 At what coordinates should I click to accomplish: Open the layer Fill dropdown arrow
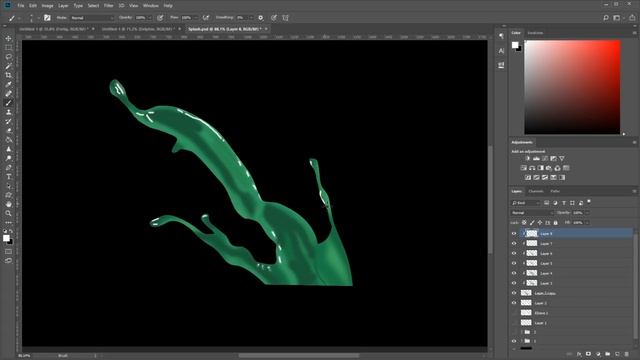587,222
